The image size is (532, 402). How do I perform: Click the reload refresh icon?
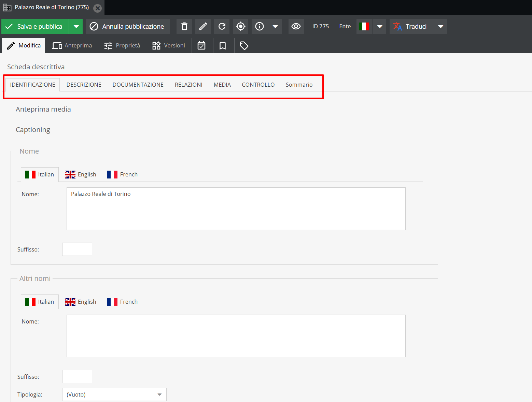pos(222,26)
